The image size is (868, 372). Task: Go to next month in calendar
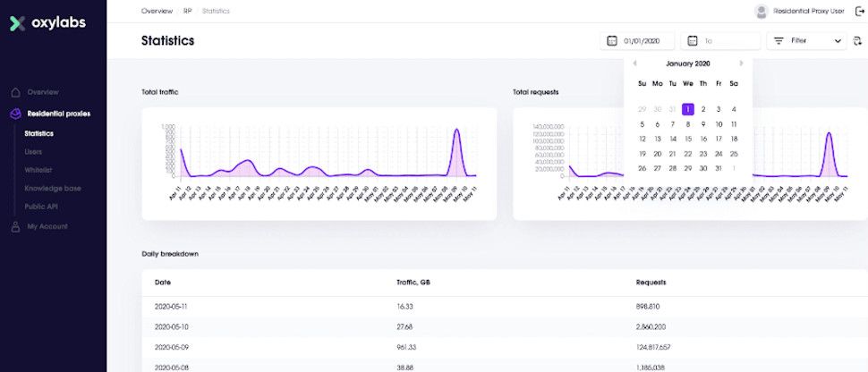pyautogui.click(x=741, y=63)
